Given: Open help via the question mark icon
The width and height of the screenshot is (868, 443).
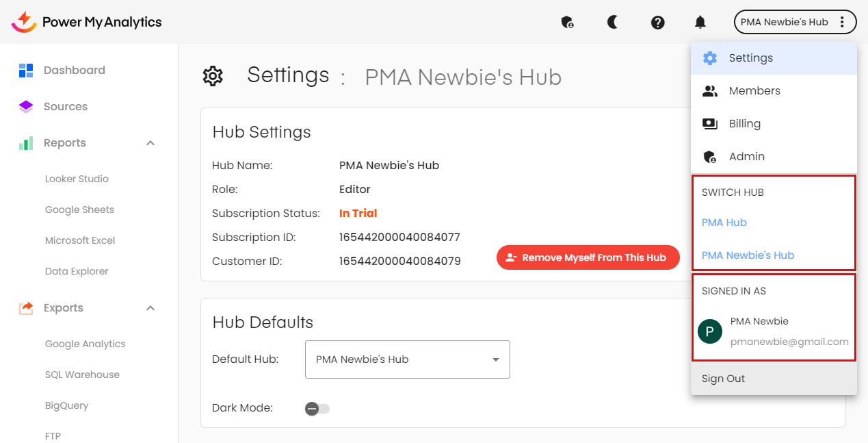Looking at the screenshot, I should pyautogui.click(x=657, y=23).
